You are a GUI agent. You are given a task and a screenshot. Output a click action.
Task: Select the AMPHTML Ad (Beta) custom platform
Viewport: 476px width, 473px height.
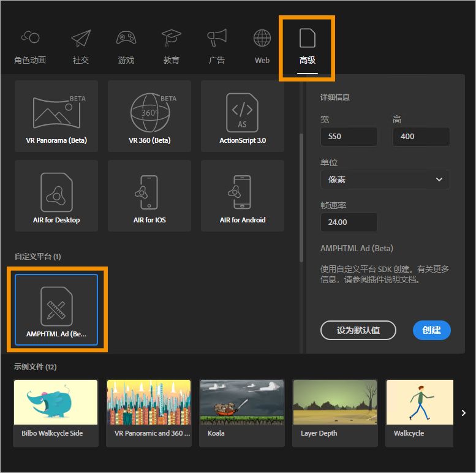click(56, 309)
